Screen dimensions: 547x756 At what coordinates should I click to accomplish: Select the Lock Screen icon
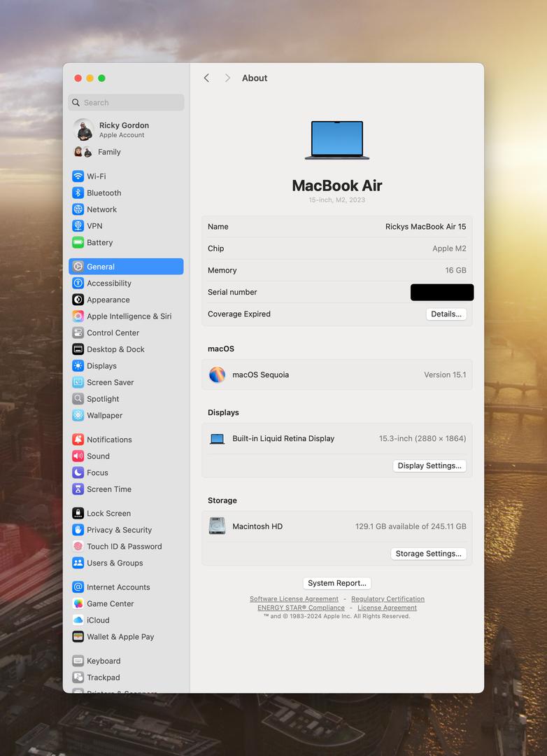click(x=78, y=513)
